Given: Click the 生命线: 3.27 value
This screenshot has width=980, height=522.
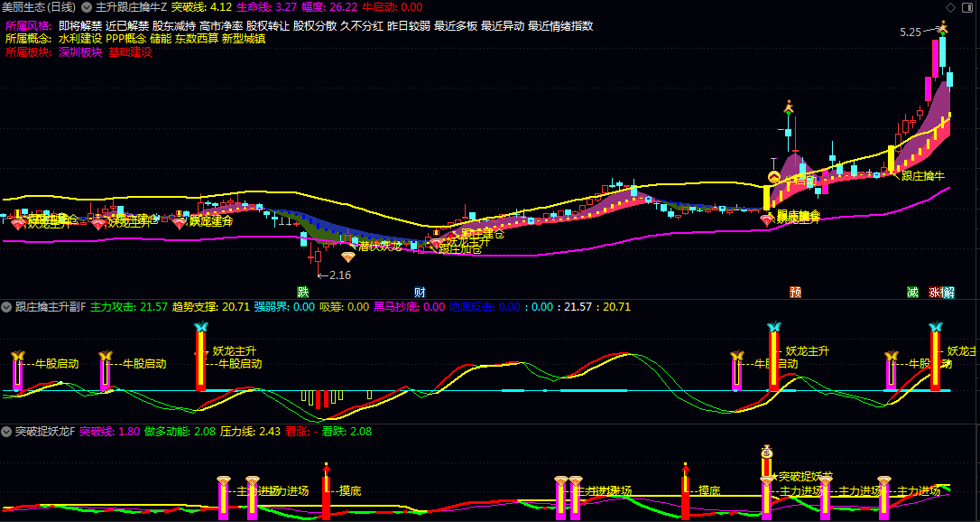Looking at the screenshot, I should click(267, 7).
